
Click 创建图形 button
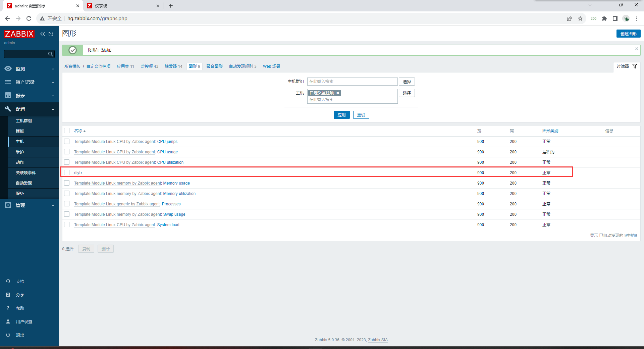628,34
